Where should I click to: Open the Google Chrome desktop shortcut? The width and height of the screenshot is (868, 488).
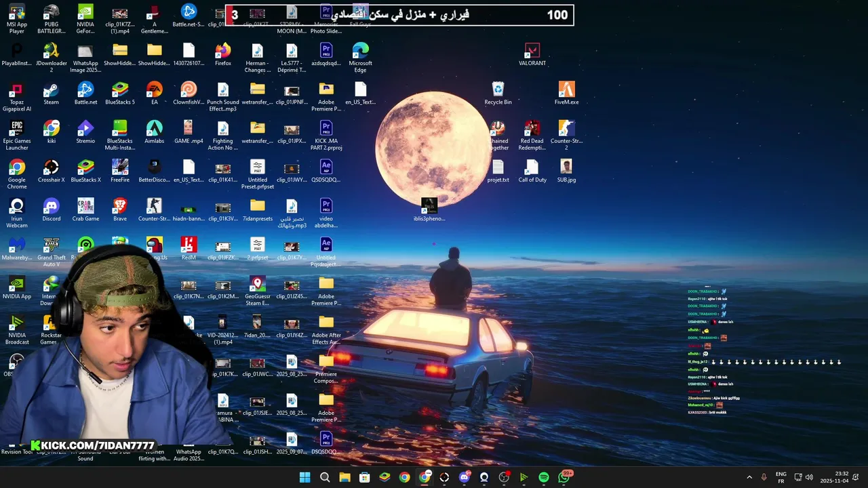[x=17, y=174]
